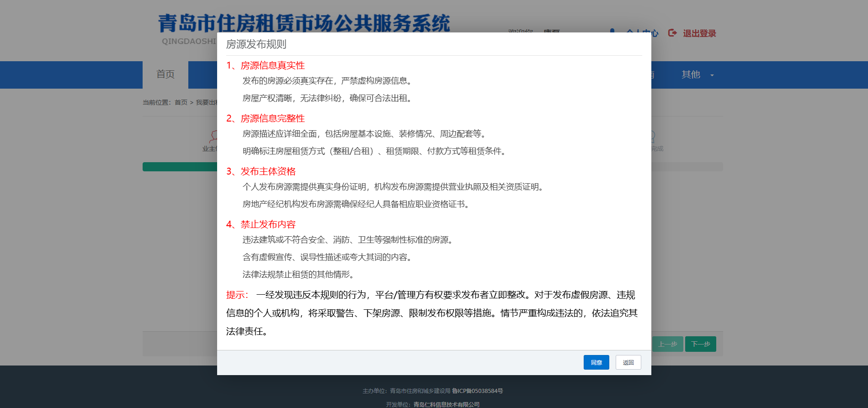Click the owner step icon in wizard
The image size is (868, 408).
pos(213,136)
